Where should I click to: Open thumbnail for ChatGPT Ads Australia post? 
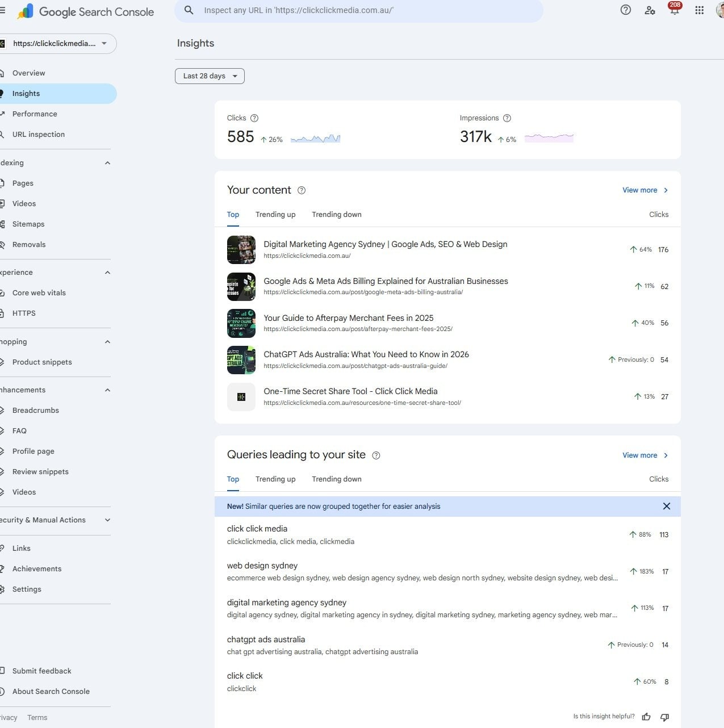[241, 360]
